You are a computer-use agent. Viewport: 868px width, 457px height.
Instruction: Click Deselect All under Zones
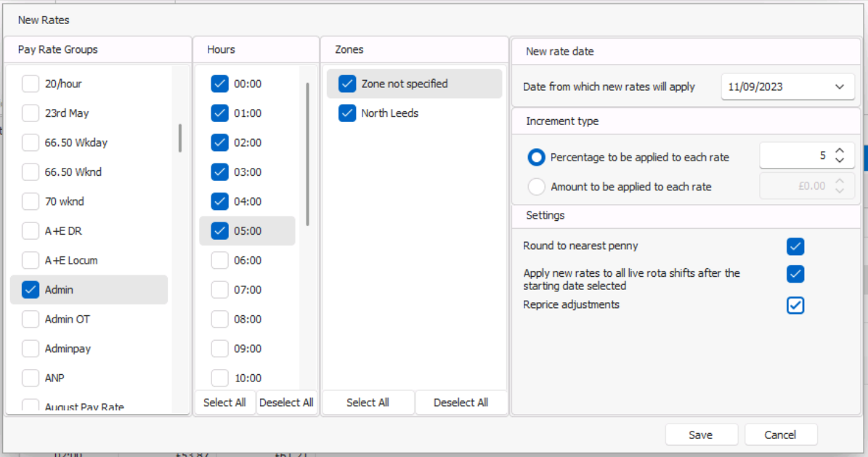click(461, 403)
